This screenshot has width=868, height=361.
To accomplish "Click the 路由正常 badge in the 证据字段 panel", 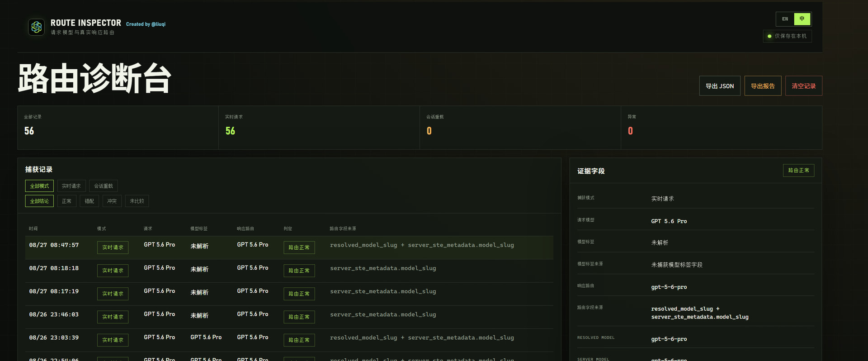I will pyautogui.click(x=799, y=170).
